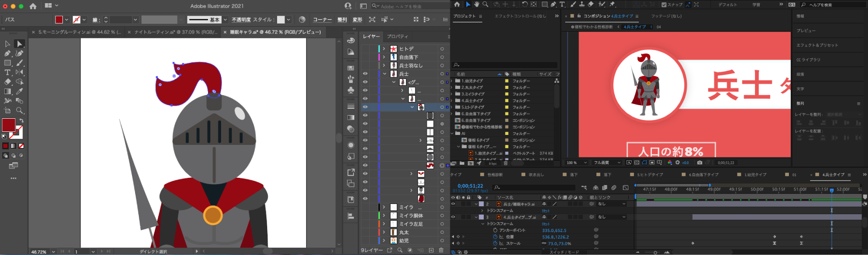Pick the Eyedropper tool in Illustrator
The image size is (868, 255).
(19, 91)
